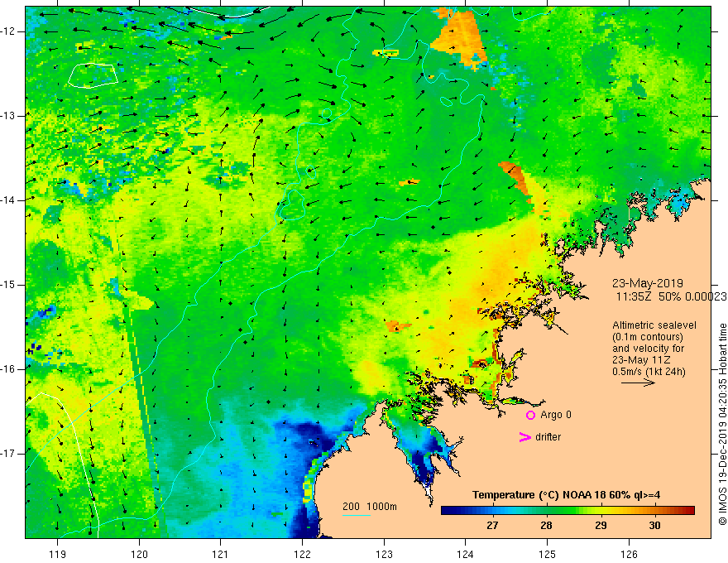Click the 29 value on temperature scale
Screen dimensions: 728x563
point(601,526)
